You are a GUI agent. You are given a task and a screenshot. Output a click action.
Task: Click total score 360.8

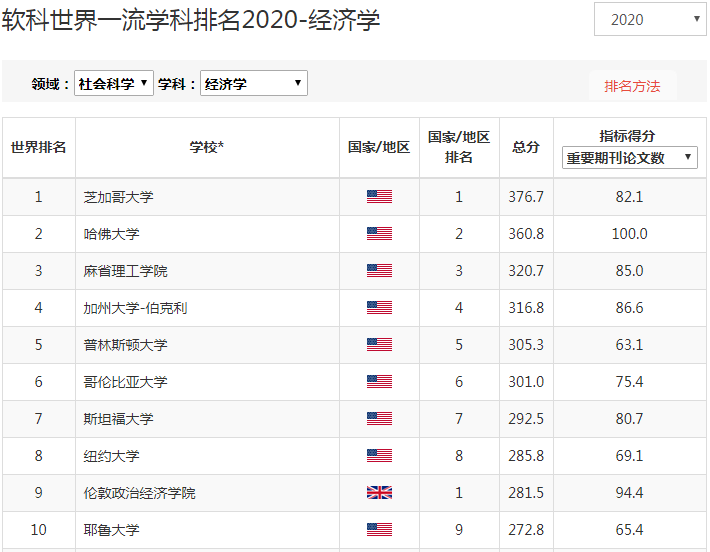point(526,234)
